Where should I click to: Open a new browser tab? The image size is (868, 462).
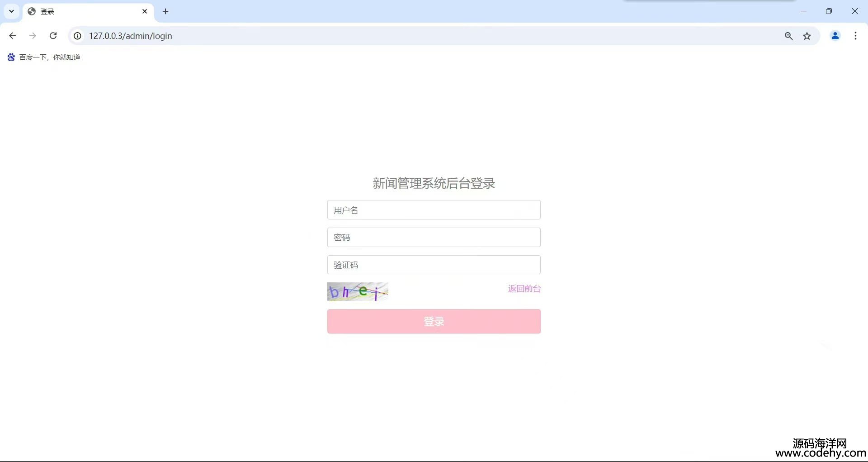[x=165, y=11]
